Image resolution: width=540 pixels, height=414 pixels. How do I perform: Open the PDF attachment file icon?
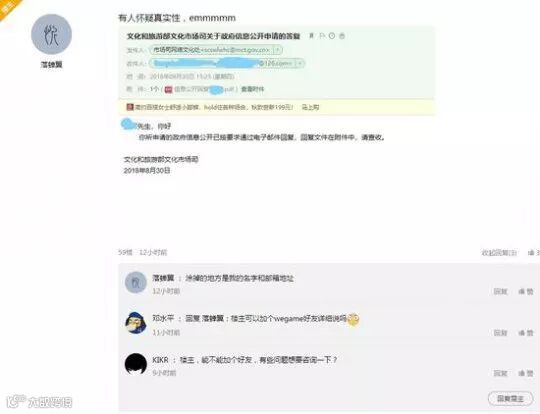168,90
